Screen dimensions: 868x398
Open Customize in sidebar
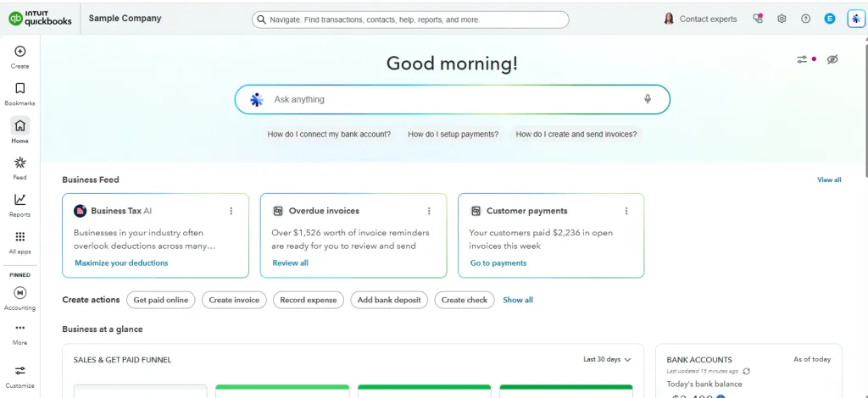(20, 377)
